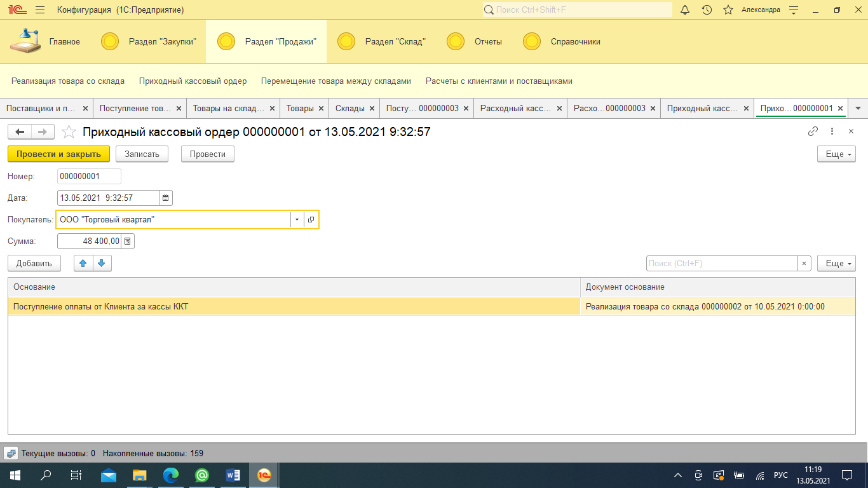Open the service settings icon beside Александра

click(793, 10)
